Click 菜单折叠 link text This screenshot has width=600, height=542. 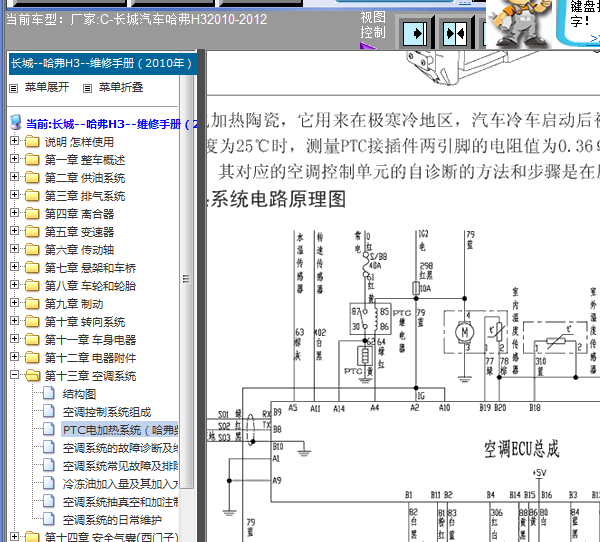pos(121,87)
